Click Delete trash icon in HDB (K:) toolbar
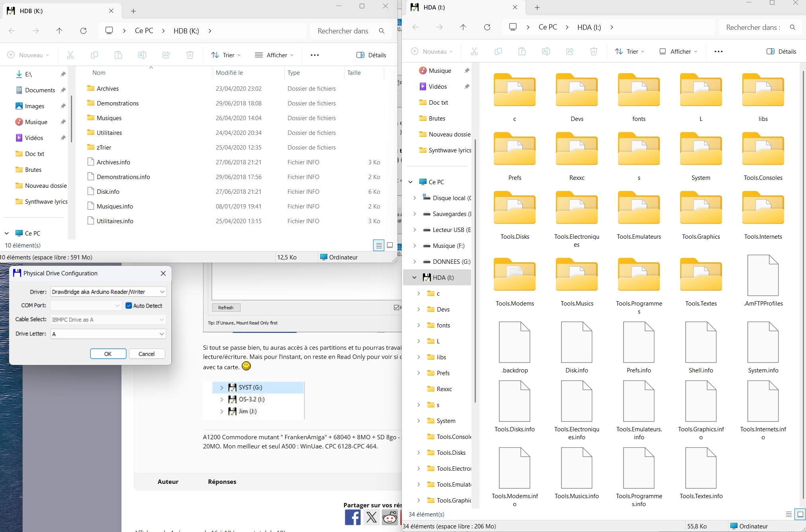Image resolution: width=806 pixels, height=532 pixels. (190, 55)
